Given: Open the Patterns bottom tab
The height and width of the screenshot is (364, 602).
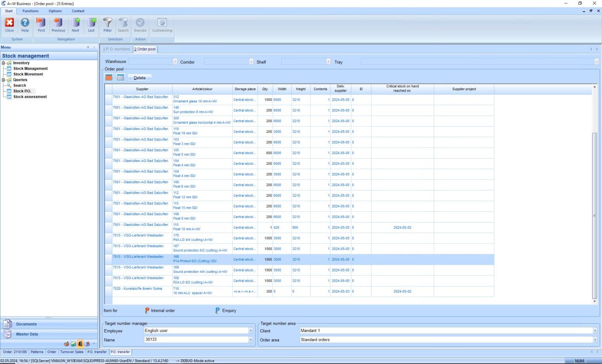Looking at the screenshot, I should [37, 352].
